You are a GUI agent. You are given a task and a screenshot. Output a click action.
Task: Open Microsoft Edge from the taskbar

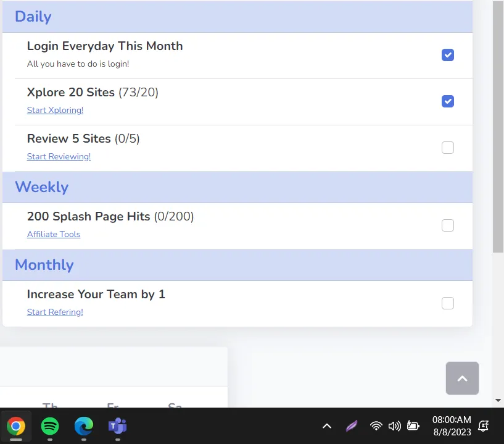pyautogui.click(x=84, y=426)
